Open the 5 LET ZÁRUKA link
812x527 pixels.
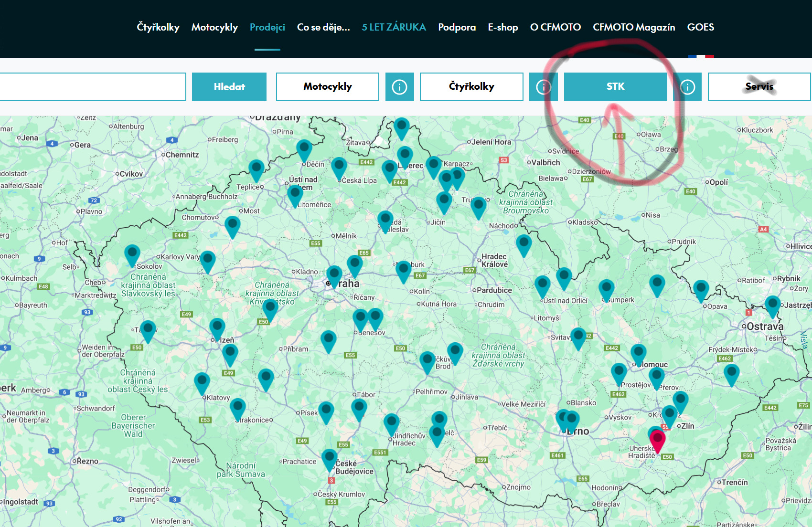click(x=394, y=27)
